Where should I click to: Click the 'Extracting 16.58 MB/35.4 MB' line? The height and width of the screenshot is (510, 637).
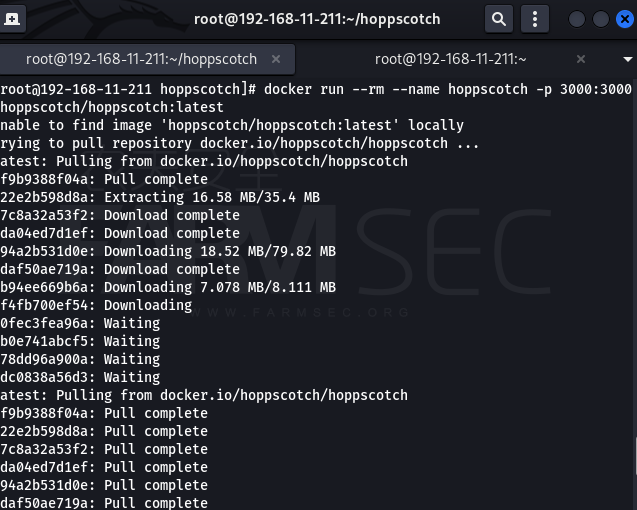(160, 197)
